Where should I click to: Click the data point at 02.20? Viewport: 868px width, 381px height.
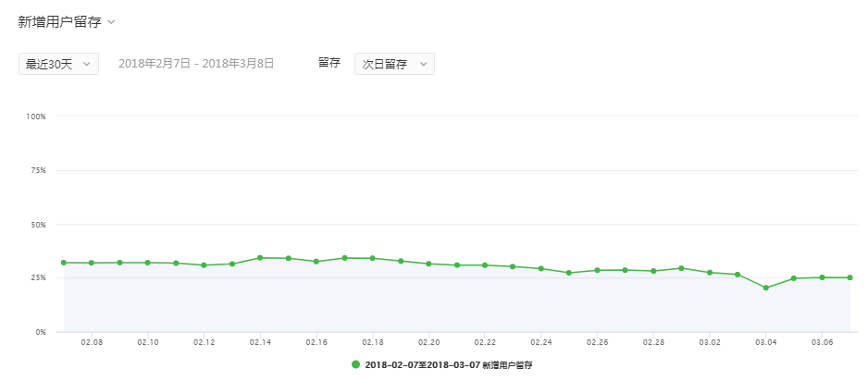point(428,264)
